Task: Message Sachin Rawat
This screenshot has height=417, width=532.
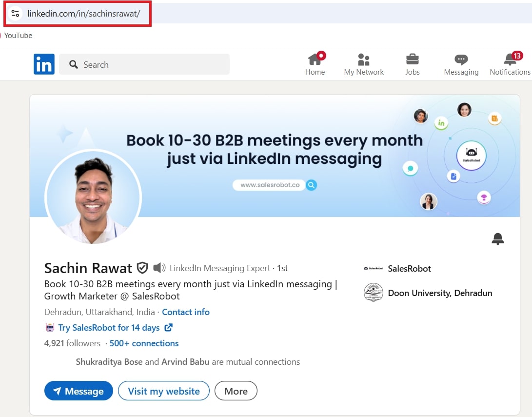Action: click(79, 391)
